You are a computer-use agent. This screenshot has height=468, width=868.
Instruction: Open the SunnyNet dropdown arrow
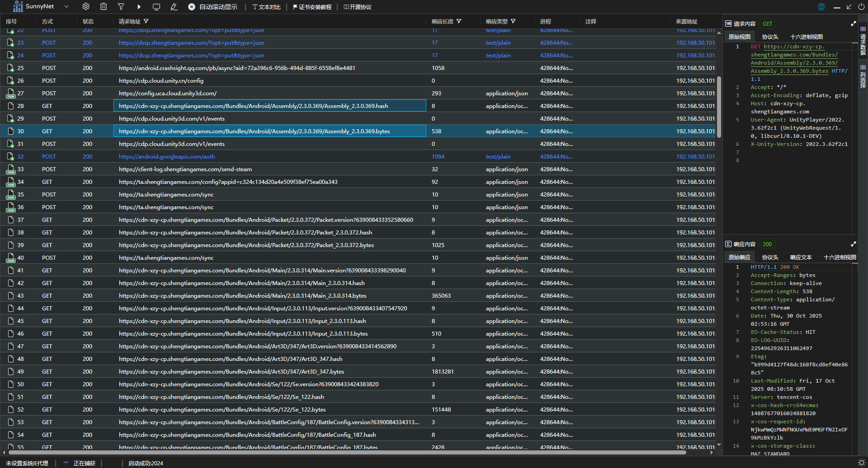pos(66,7)
